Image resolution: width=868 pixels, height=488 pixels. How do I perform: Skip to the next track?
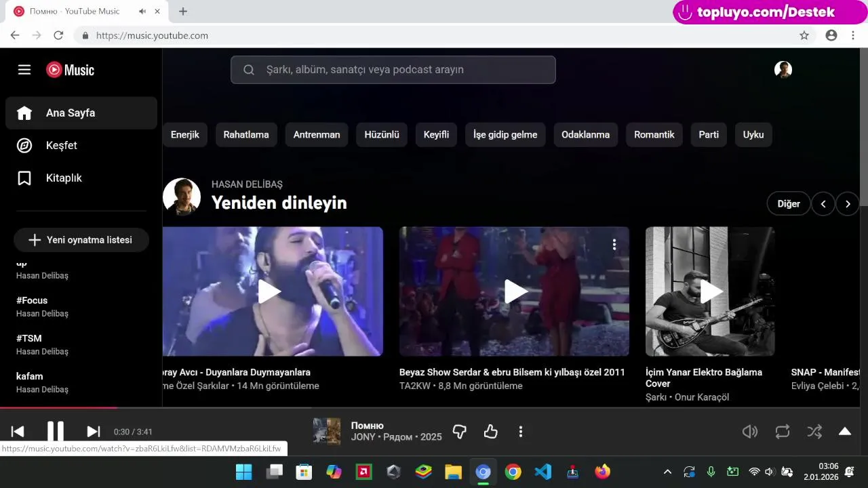94,432
